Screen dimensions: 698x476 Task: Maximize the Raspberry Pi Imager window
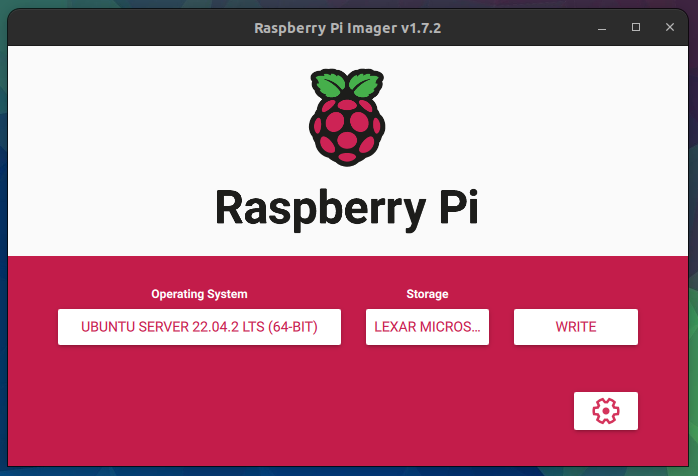636,27
